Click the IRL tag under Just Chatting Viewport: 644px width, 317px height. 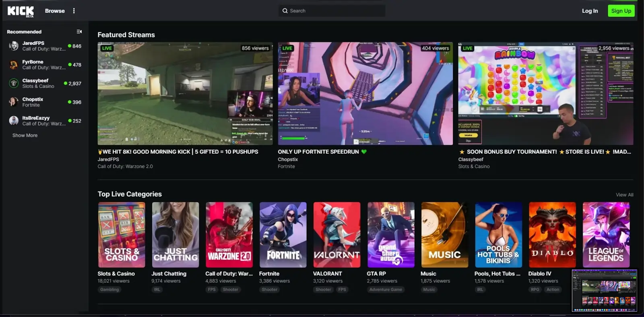click(x=157, y=290)
